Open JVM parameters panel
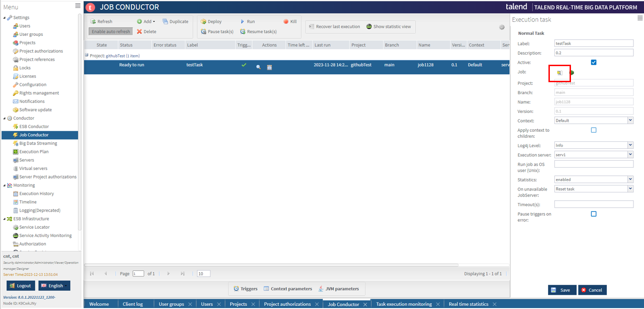Viewport: 644px width, 309px height. [339, 289]
